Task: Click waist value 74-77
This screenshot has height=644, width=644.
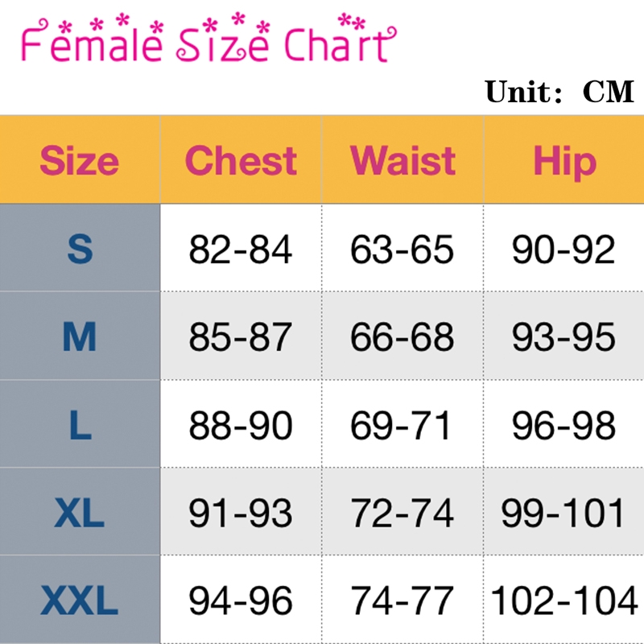Action: [402, 601]
